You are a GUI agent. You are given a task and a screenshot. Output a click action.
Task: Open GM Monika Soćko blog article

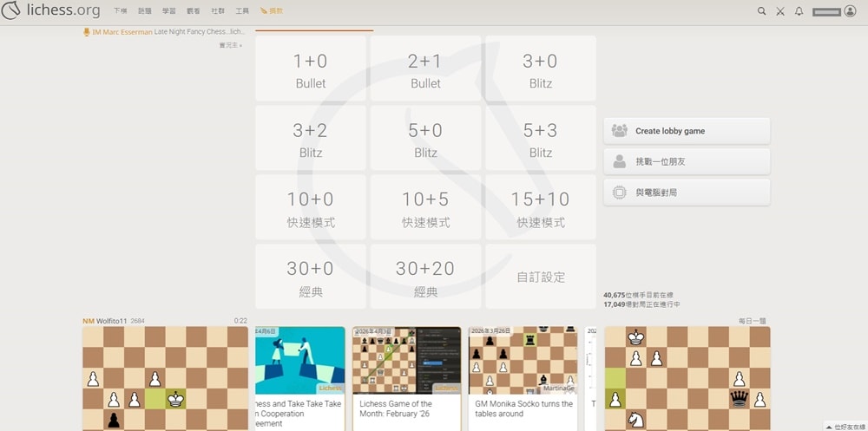pyautogui.click(x=523, y=378)
